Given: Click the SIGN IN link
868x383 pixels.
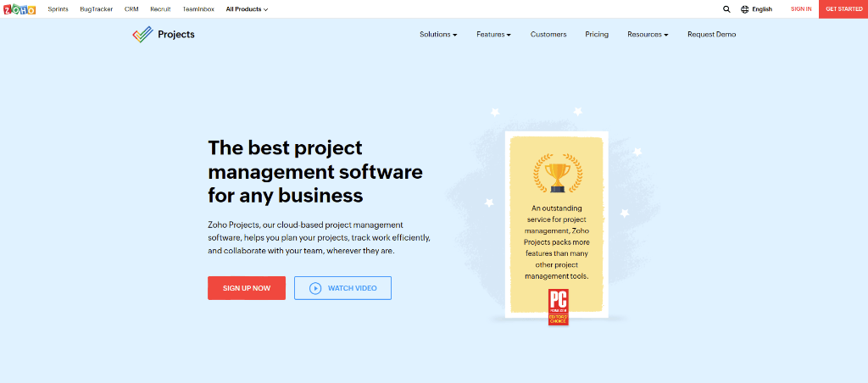Looking at the screenshot, I should [x=801, y=9].
